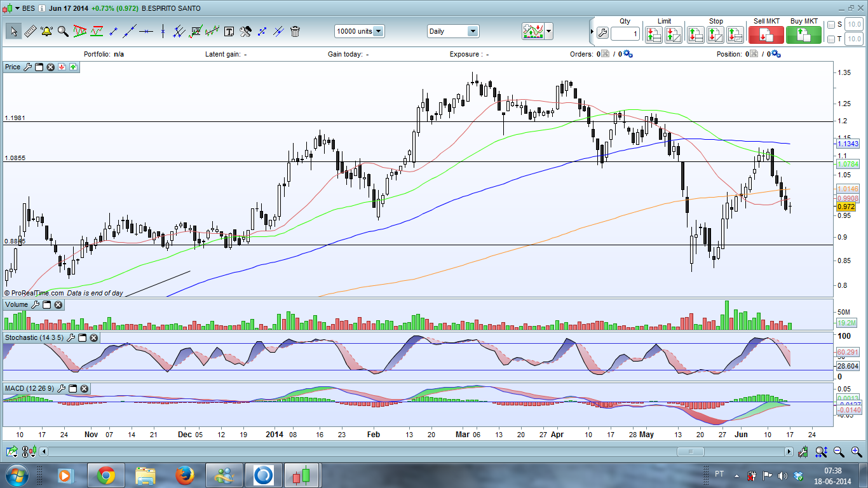Select the horizontal line drawing tool
The image size is (868, 488).
tap(146, 31)
